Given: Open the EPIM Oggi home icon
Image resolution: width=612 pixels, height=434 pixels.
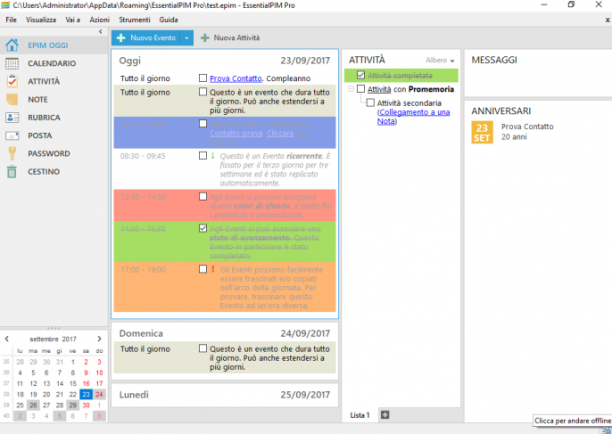Looking at the screenshot, I should (x=12, y=45).
